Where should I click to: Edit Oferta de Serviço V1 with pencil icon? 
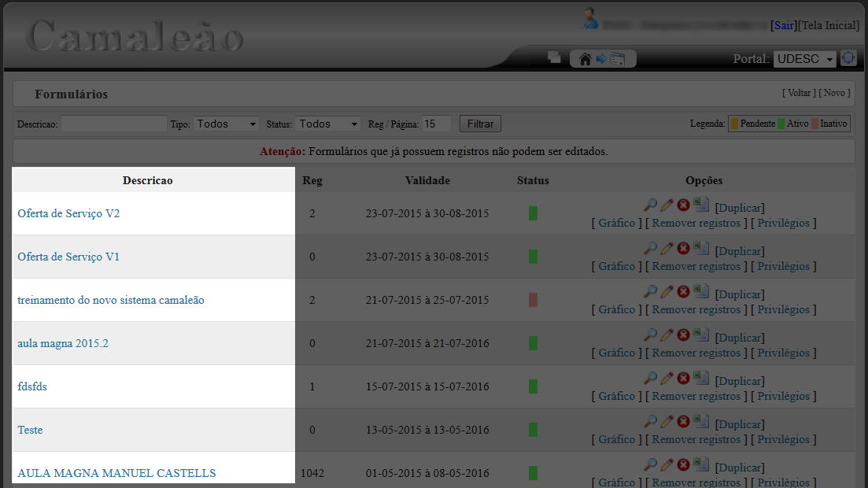[x=667, y=248]
